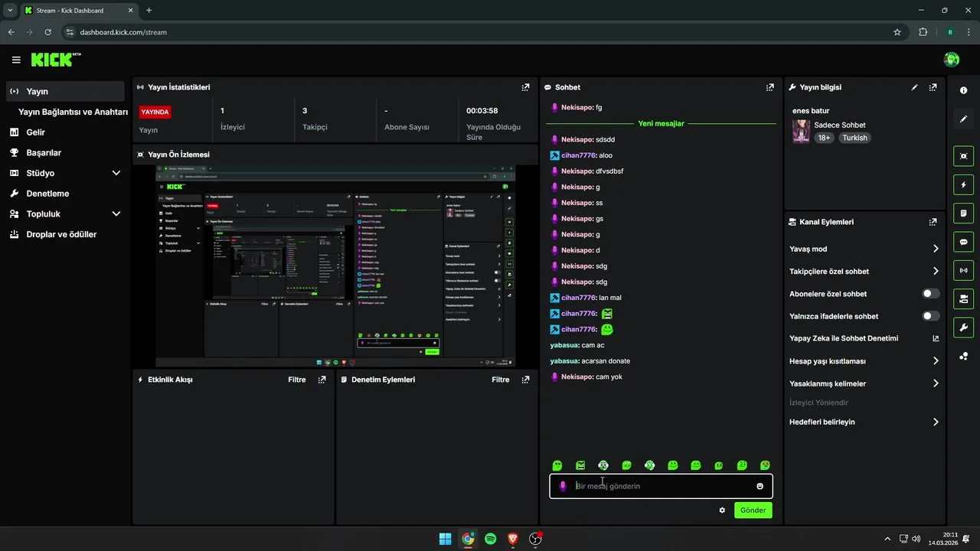Open Filtre in Etkinlik Akışı panel

point(297,380)
